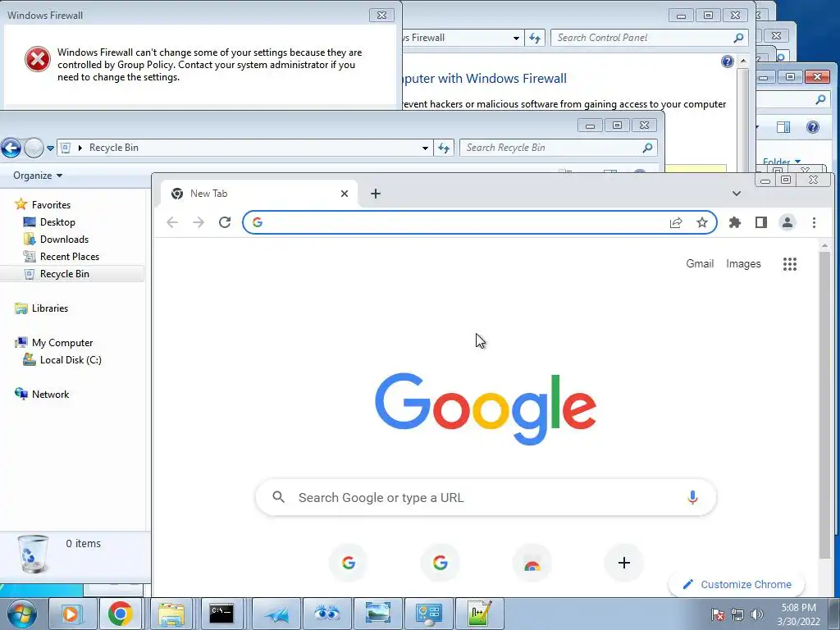Open Google Images link

tap(743, 263)
